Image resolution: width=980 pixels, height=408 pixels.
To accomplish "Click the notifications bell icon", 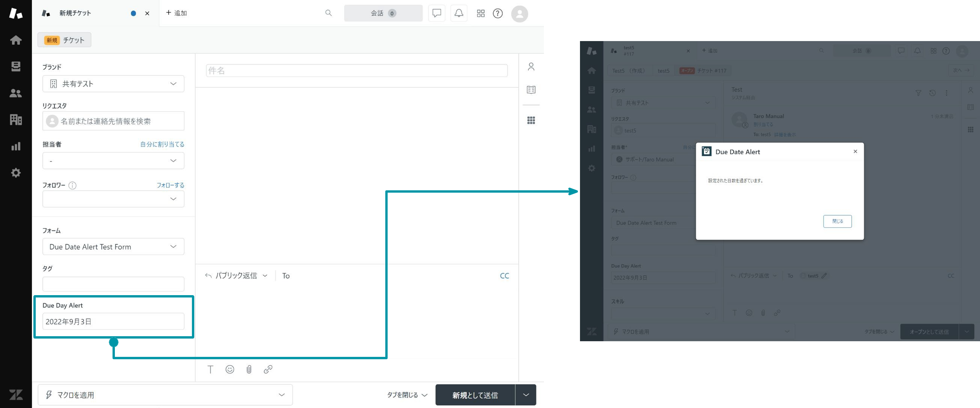I will coord(459,13).
